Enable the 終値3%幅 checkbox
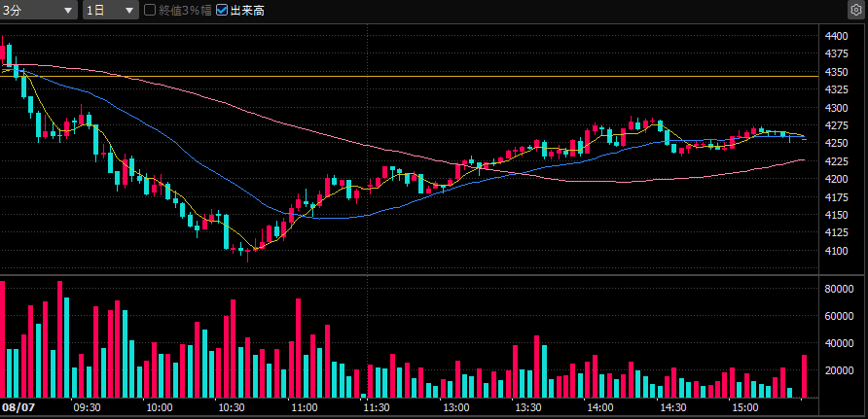 (150, 10)
